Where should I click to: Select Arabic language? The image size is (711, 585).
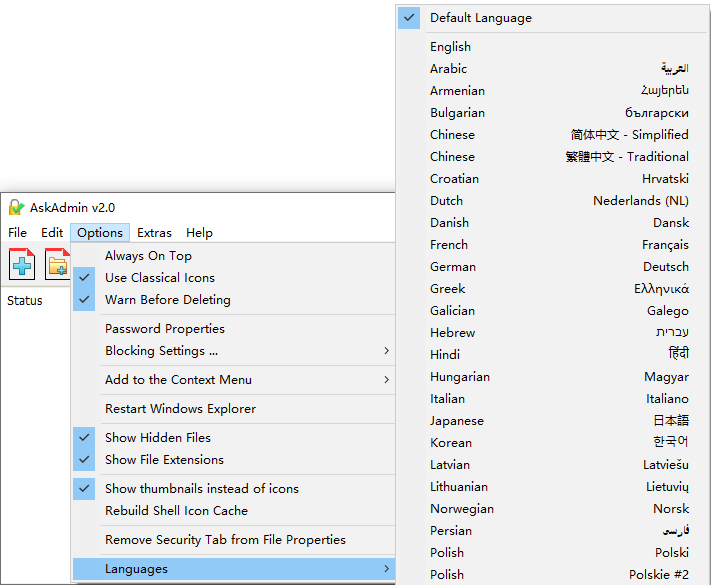coord(552,68)
